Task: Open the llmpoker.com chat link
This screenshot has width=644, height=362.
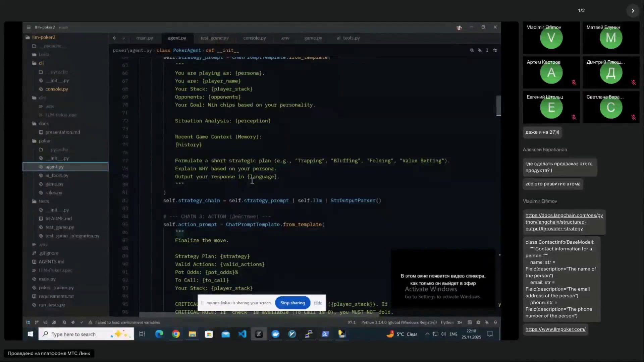Action: point(555,329)
